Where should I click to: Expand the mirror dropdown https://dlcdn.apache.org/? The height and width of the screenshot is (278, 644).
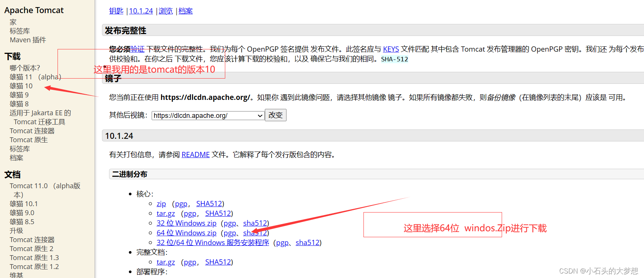click(208, 116)
